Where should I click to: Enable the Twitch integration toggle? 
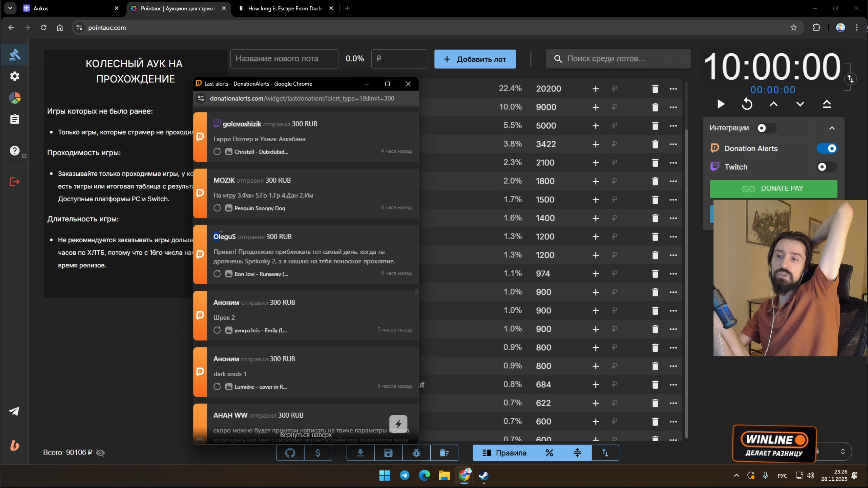(827, 167)
